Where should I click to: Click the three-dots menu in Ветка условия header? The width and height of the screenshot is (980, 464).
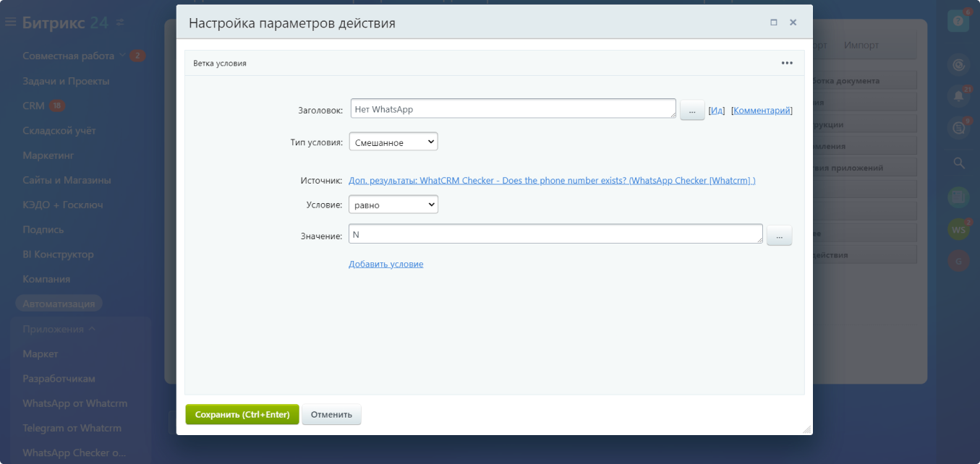(787, 63)
